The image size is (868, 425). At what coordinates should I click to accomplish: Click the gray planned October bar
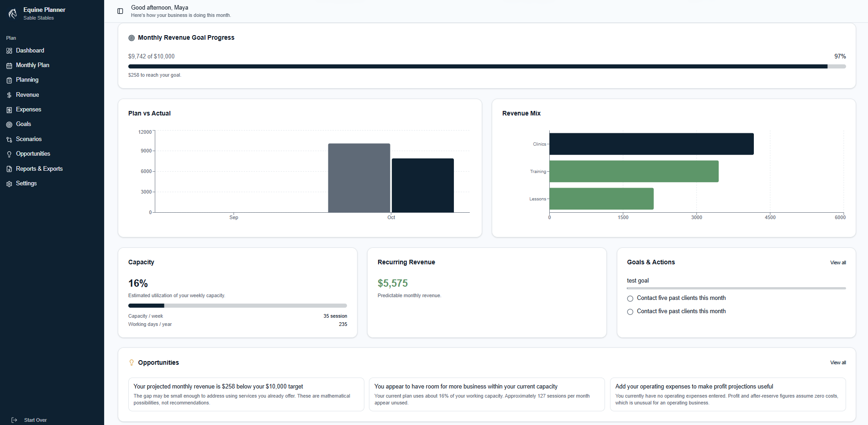click(x=359, y=178)
